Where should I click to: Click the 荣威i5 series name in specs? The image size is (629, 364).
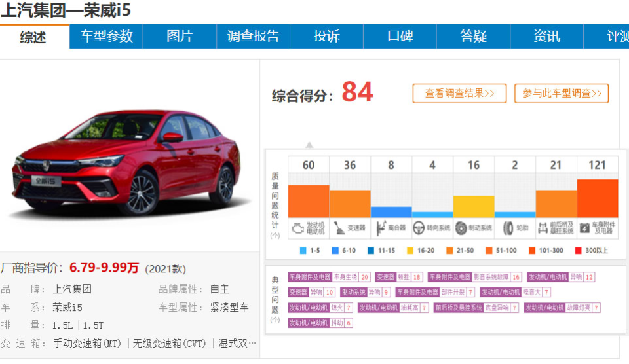point(67,308)
